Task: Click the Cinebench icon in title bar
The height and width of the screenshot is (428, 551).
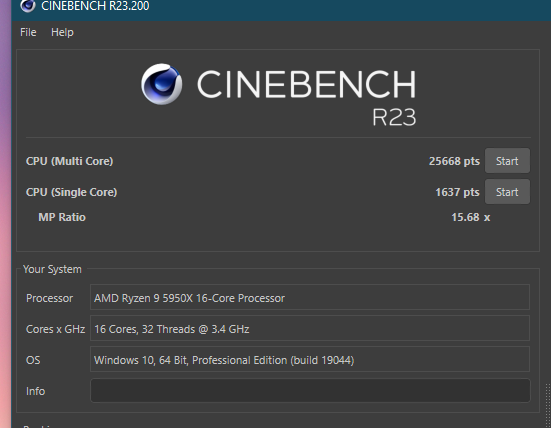Action: pos(28,5)
